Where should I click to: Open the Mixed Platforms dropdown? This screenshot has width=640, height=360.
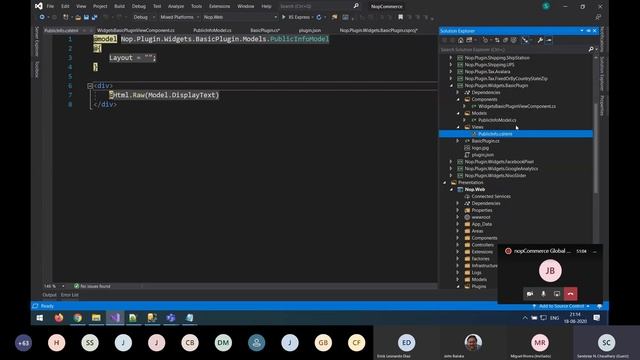click(179, 17)
